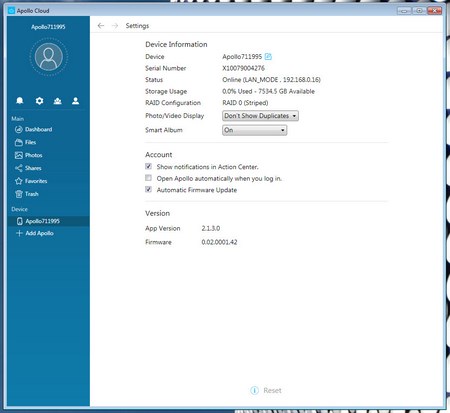Image resolution: width=450 pixels, height=413 pixels.
Task: Go forward with the right arrow
Action: point(115,26)
